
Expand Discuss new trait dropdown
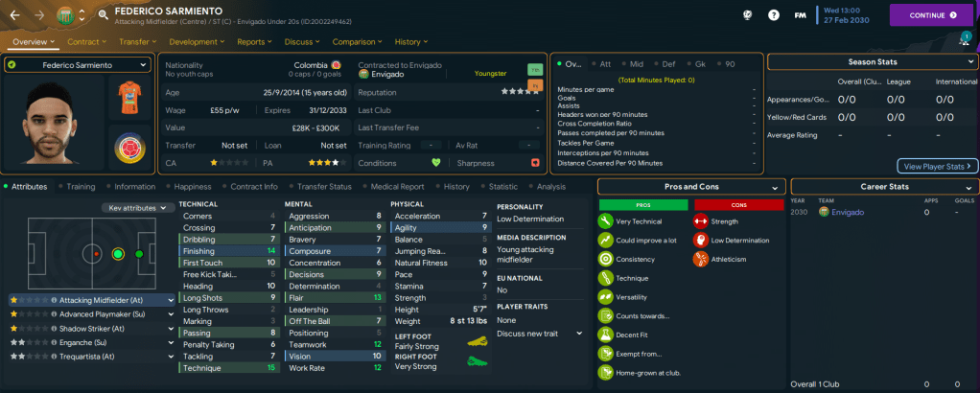click(539, 333)
